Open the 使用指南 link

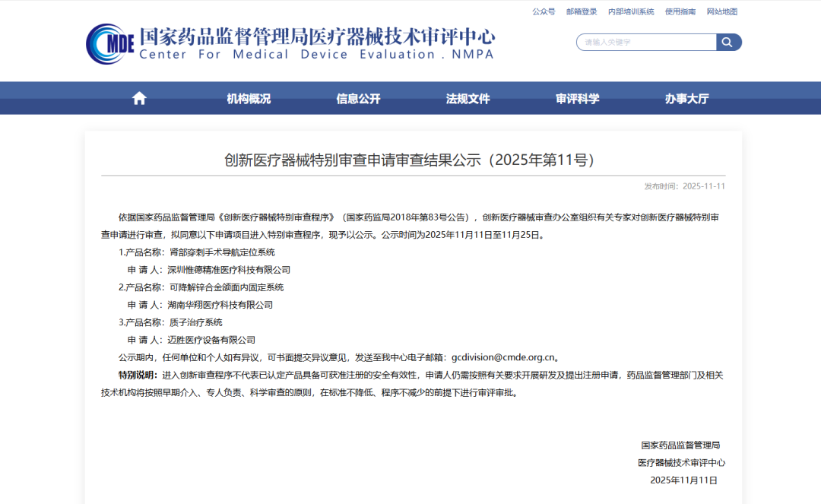coord(680,11)
